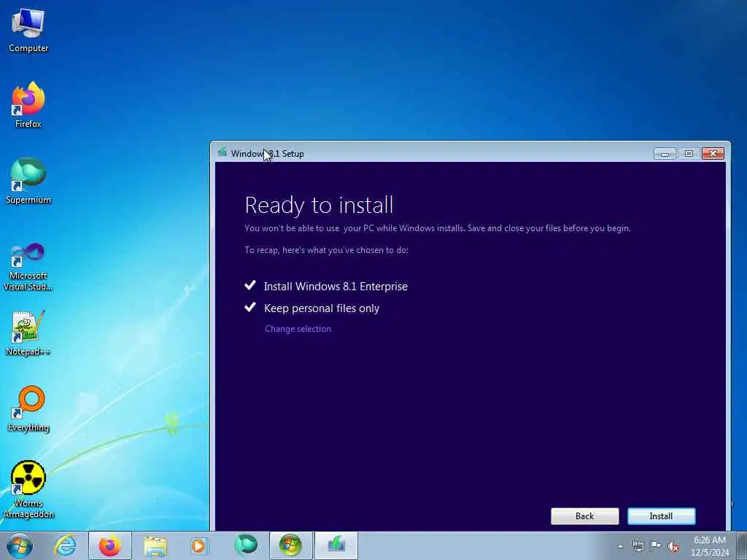Screen dimensions: 747x560
Task: Select the Everything search desktop shortcut
Action: click(x=28, y=408)
